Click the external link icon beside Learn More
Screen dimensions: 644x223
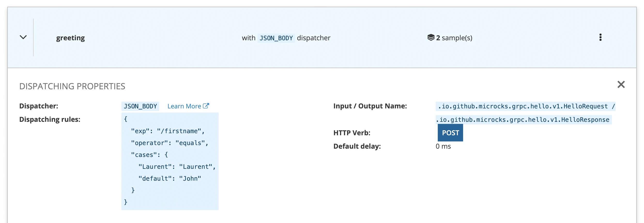pyautogui.click(x=206, y=106)
